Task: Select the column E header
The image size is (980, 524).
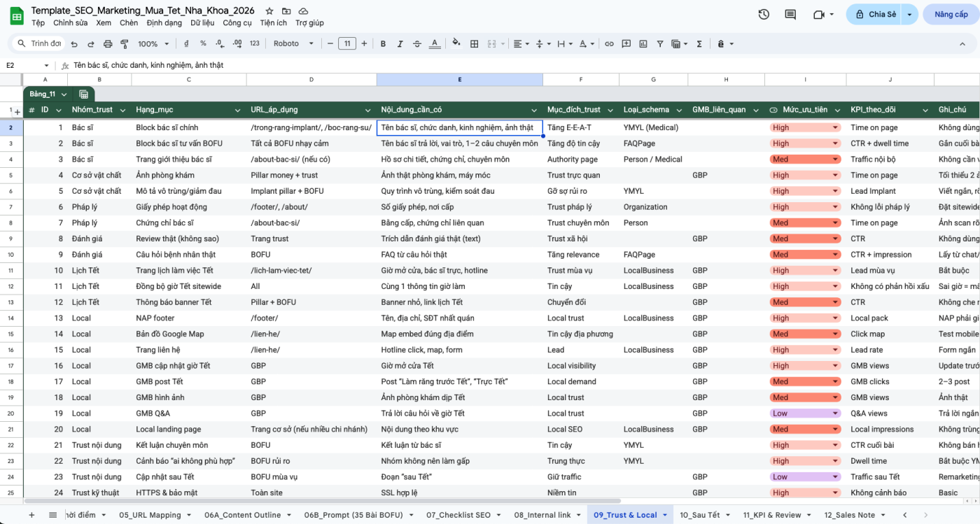Action: [x=459, y=80]
